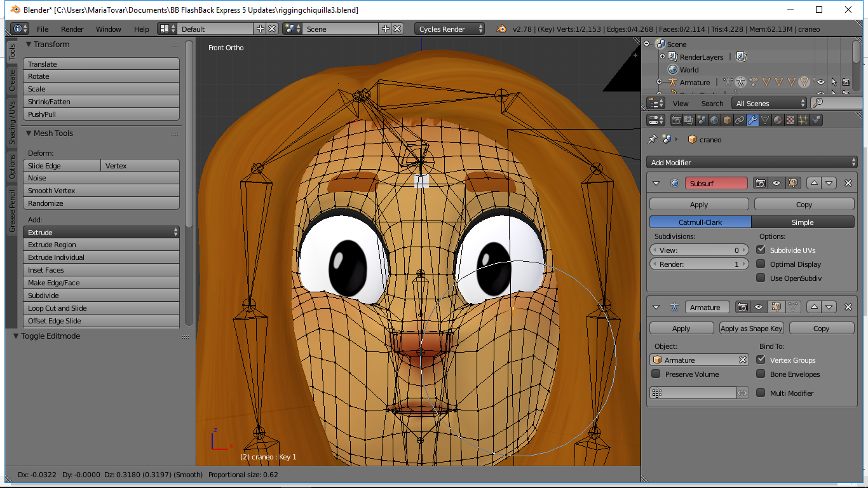Open the All Scenes outliner display dropdown

pos(770,103)
